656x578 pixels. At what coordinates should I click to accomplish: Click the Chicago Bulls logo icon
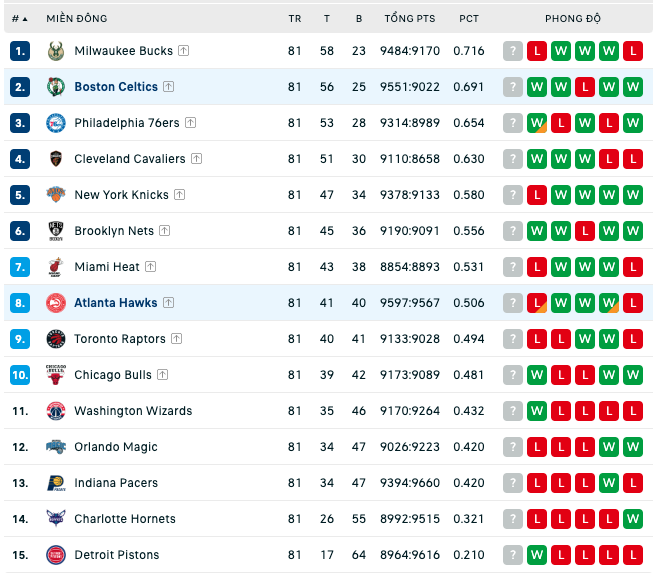point(56,375)
